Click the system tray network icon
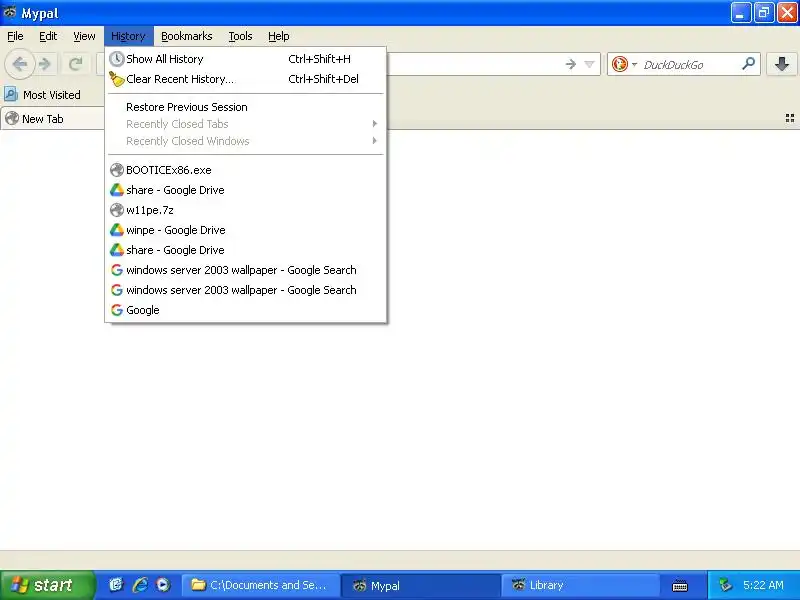This screenshot has height=600, width=800. tap(725, 585)
